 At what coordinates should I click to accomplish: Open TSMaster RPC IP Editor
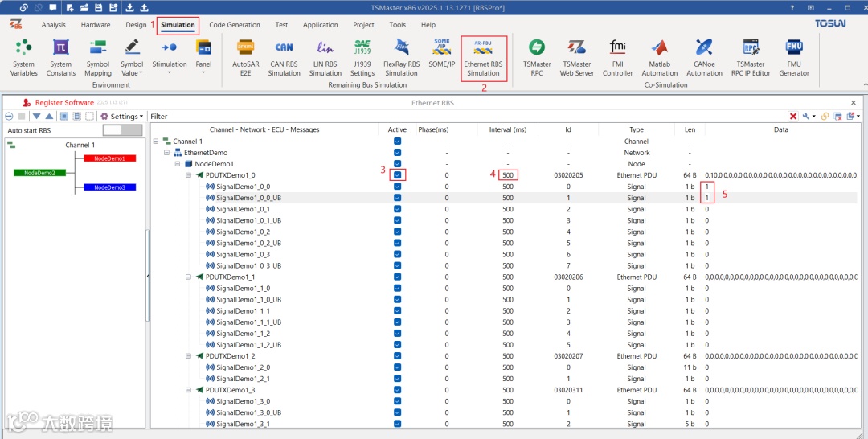tap(751, 58)
